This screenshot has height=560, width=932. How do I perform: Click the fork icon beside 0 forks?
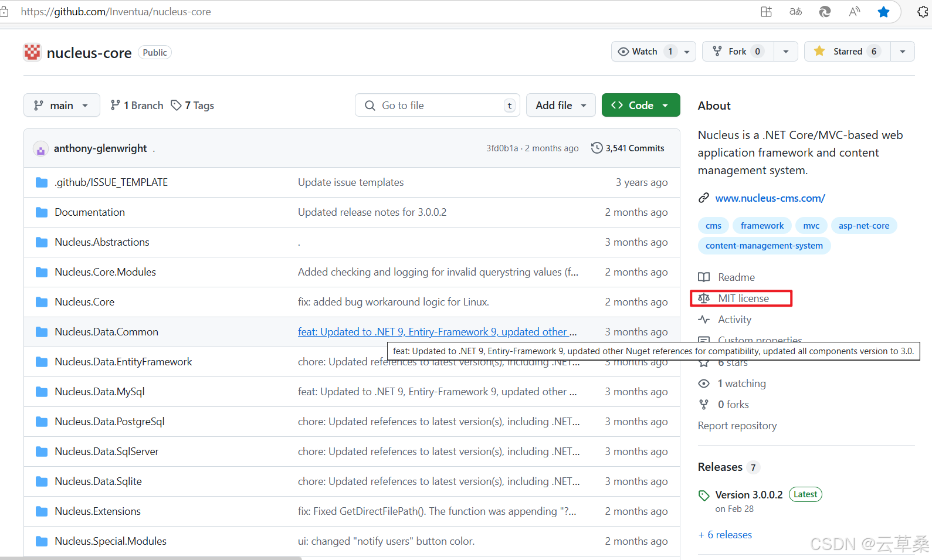(704, 405)
